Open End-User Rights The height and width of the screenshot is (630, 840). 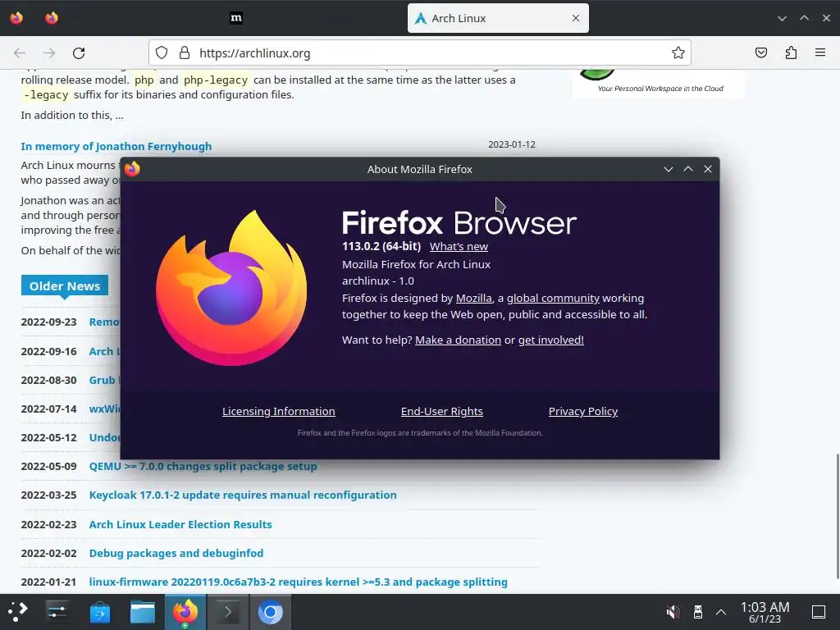tap(442, 411)
